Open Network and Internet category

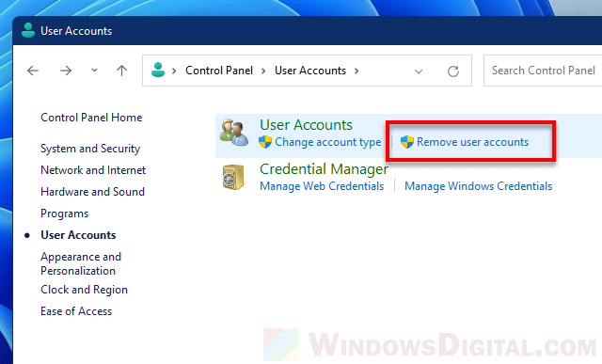(x=93, y=170)
